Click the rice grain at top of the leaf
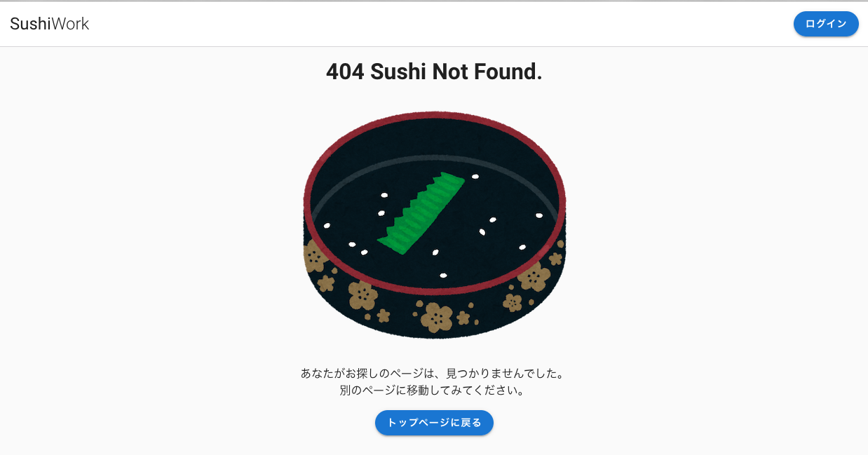868x455 pixels. click(x=475, y=177)
